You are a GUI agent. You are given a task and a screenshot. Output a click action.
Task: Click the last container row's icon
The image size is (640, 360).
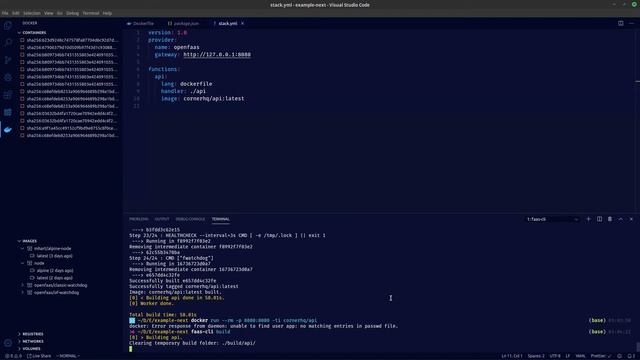click(22, 135)
